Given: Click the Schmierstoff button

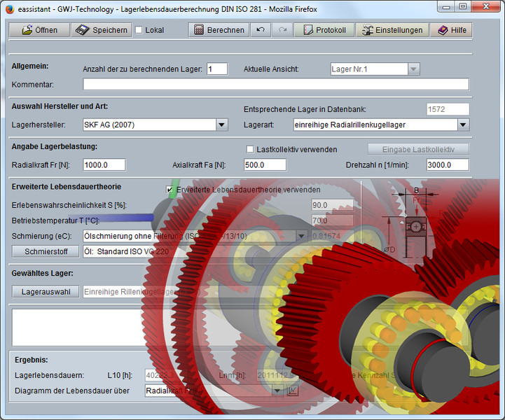Looking at the screenshot, I should [x=46, y=251].
